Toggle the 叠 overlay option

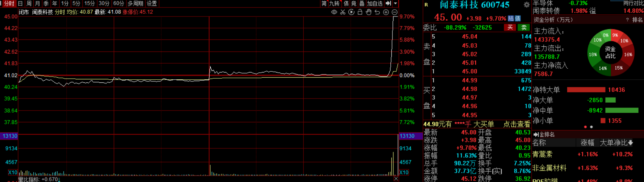362,3
